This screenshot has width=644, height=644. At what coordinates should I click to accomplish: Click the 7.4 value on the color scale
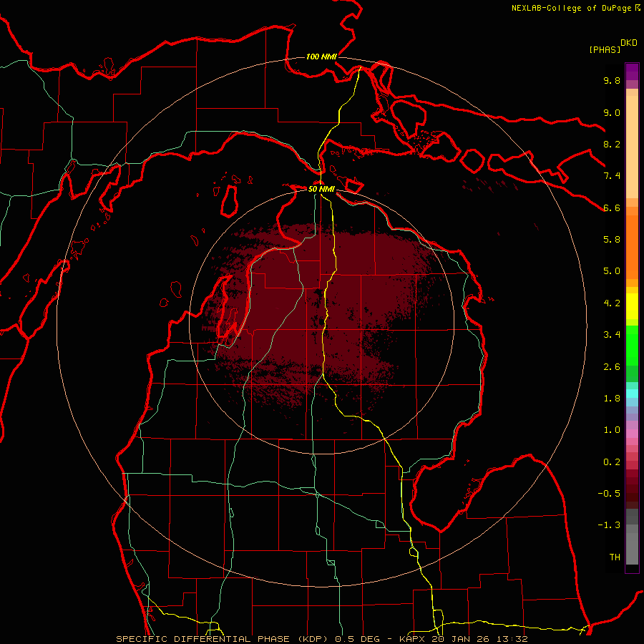[x=612, y=176]
